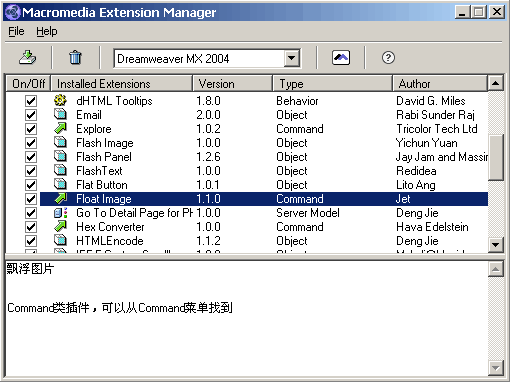The height and width of the screenshot is (382, 510).
Task: Open the Macromedia Exchange icon button
Action: [341, 58]
